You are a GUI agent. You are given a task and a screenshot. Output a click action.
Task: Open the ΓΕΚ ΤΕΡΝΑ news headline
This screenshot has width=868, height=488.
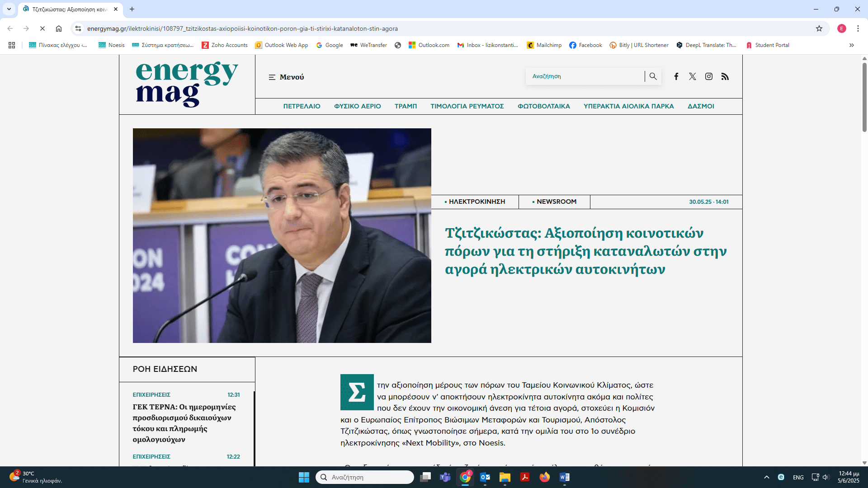pyautogui.click(x=184, y=423)
